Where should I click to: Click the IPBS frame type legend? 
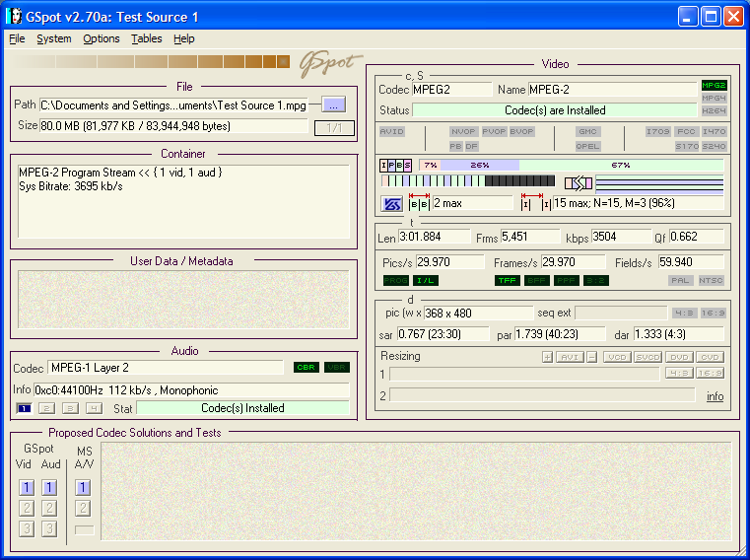pos(395,165)
